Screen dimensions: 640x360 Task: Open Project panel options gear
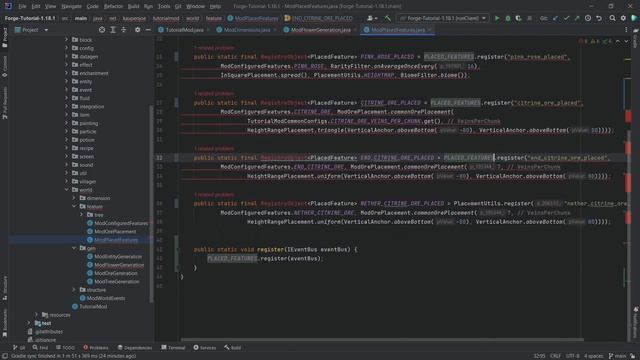tap(138, 30)
